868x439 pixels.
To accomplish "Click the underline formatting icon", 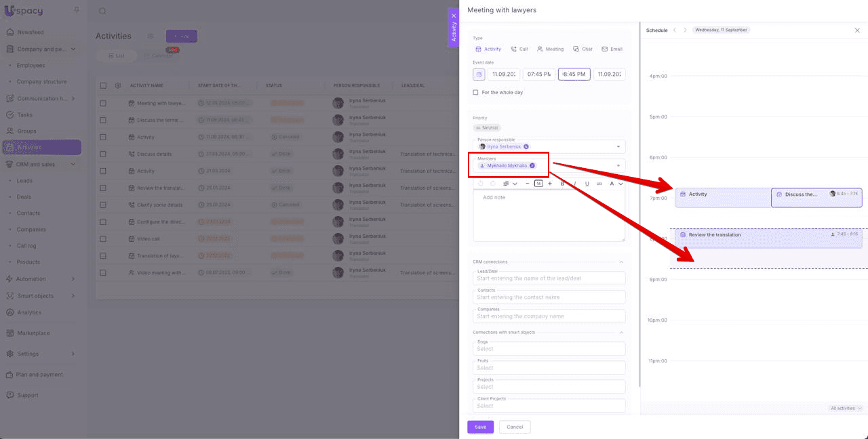I will click(x=587, y=184).
